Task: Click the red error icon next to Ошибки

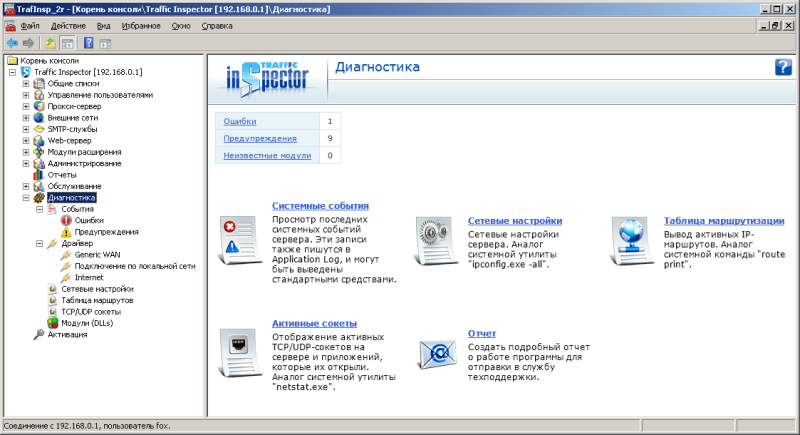Action: 66,220
